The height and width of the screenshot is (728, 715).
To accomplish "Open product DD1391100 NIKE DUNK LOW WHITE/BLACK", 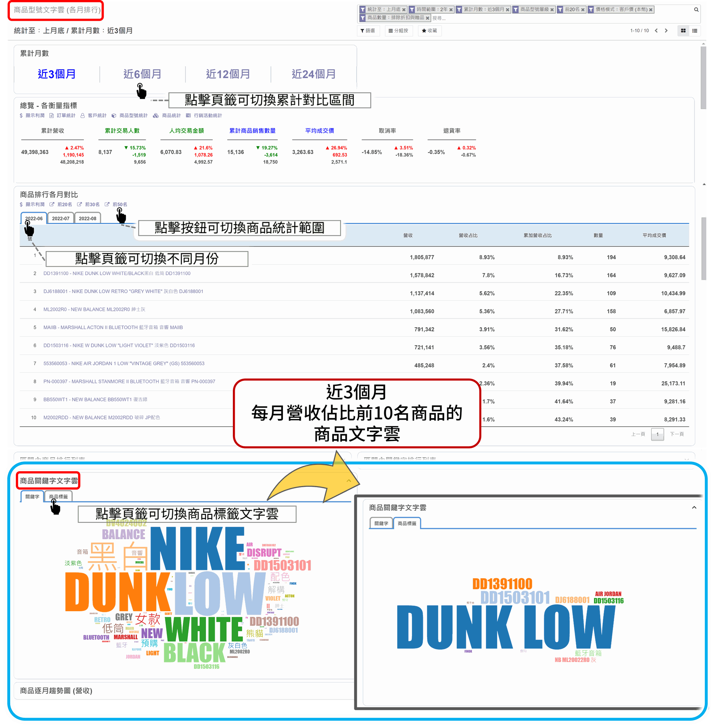I will [117, 273].
